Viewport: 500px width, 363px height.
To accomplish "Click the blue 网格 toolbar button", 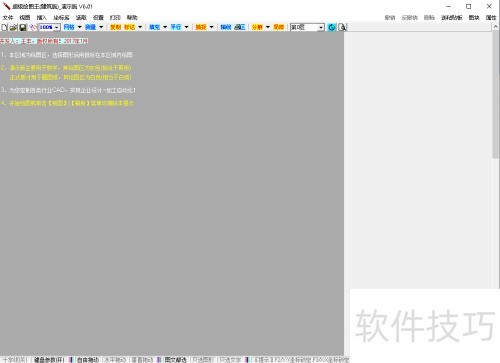I will (x=69, y=27).
